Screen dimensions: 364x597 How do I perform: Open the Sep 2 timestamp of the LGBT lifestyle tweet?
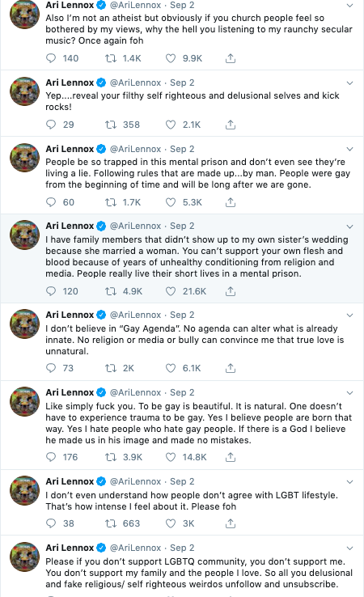[x=182, y=481]
